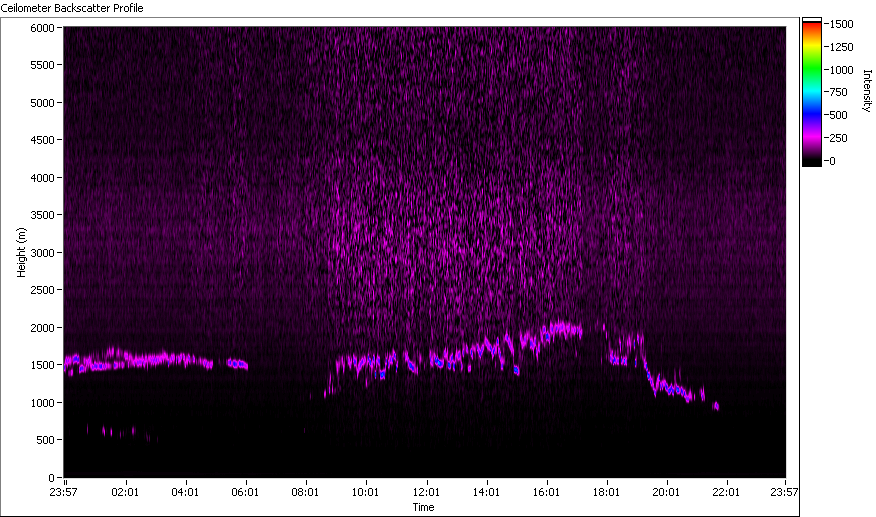The height and width of the screenshot is (517, 876).
Task: Click the Height (m) axis title
Action: click(21, 252)
